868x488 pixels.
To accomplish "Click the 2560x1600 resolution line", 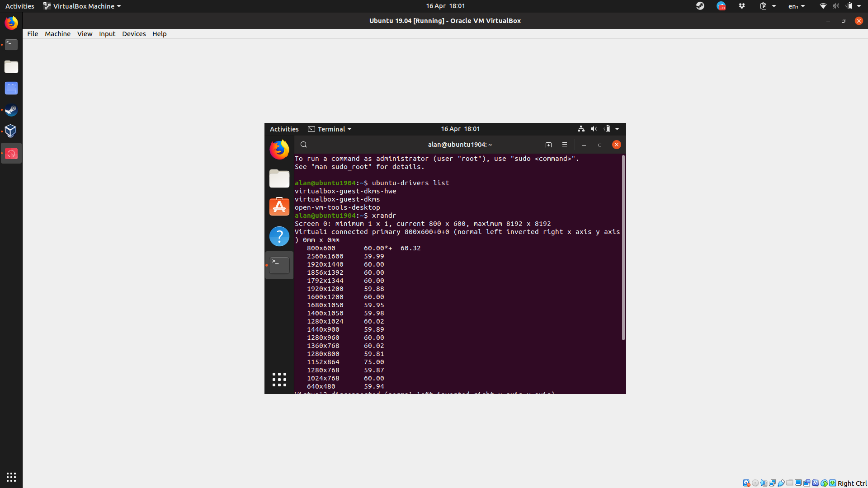I will [345, 256].
